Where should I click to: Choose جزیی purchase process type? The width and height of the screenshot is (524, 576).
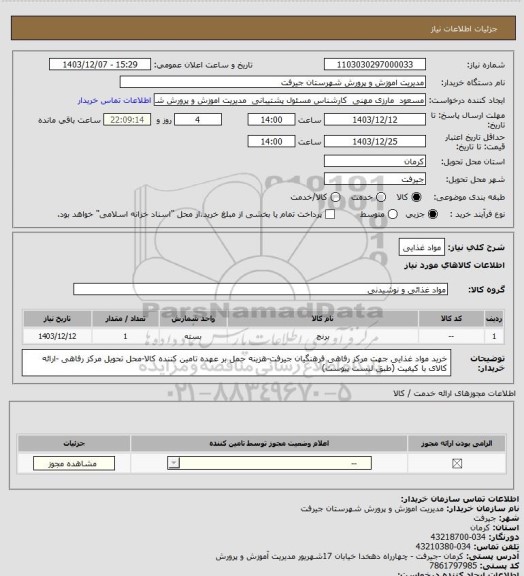433,214
